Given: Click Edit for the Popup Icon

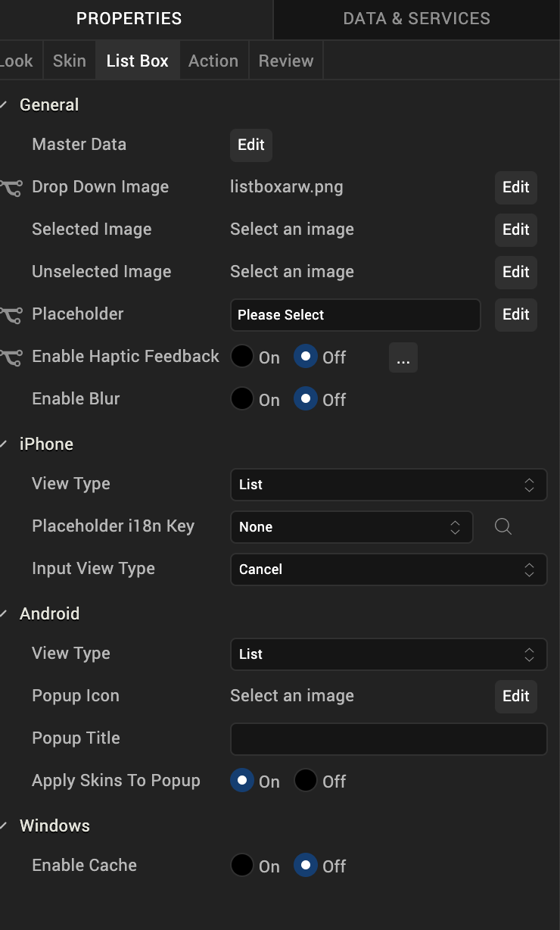Looking at the screenshot, I should click(516, 697).
